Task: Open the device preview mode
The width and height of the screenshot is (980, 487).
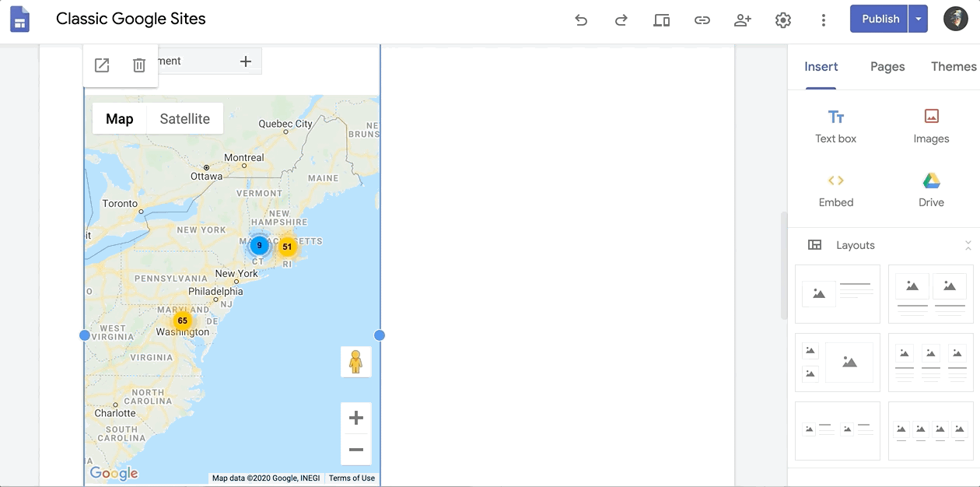Action: click(662, 20)
